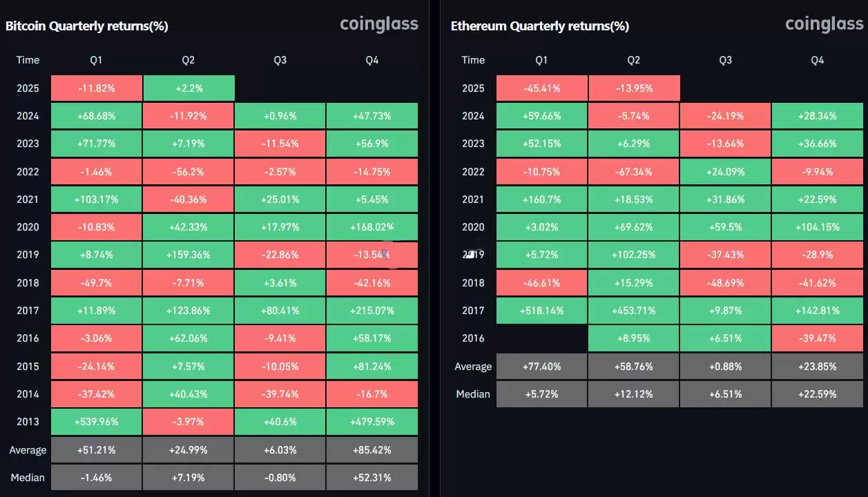Click the Time header in Bitcoin table
This screenshot has width=868, height=497.
pos(28,60)
